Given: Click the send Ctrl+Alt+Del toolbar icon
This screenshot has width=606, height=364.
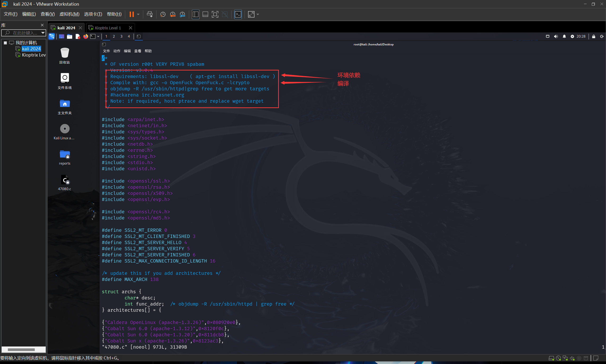Looking at the screenshot, I should click(149, 14).
